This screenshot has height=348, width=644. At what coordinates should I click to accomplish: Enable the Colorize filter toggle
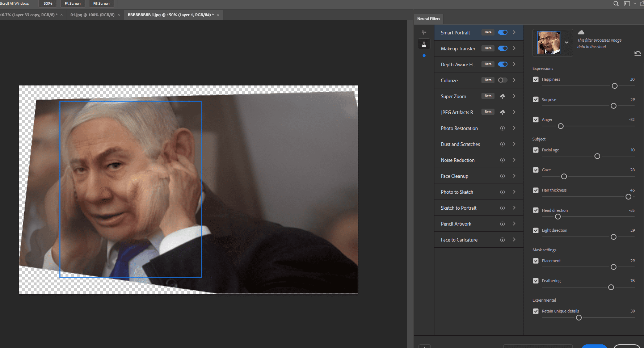(x=503, y=80)
